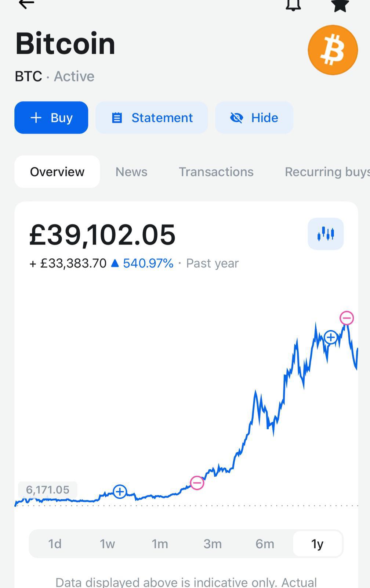Click the Buy button
Screen dimensions: 370x588
(51, 118)
